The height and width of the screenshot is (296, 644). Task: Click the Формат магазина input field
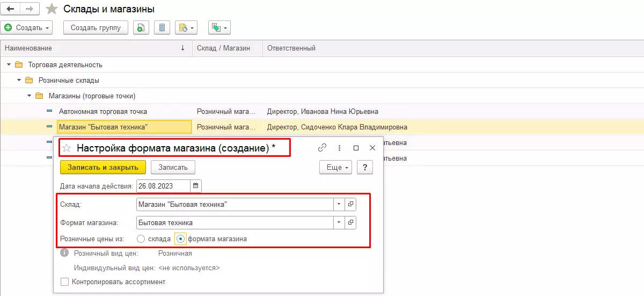coord(235,222)
